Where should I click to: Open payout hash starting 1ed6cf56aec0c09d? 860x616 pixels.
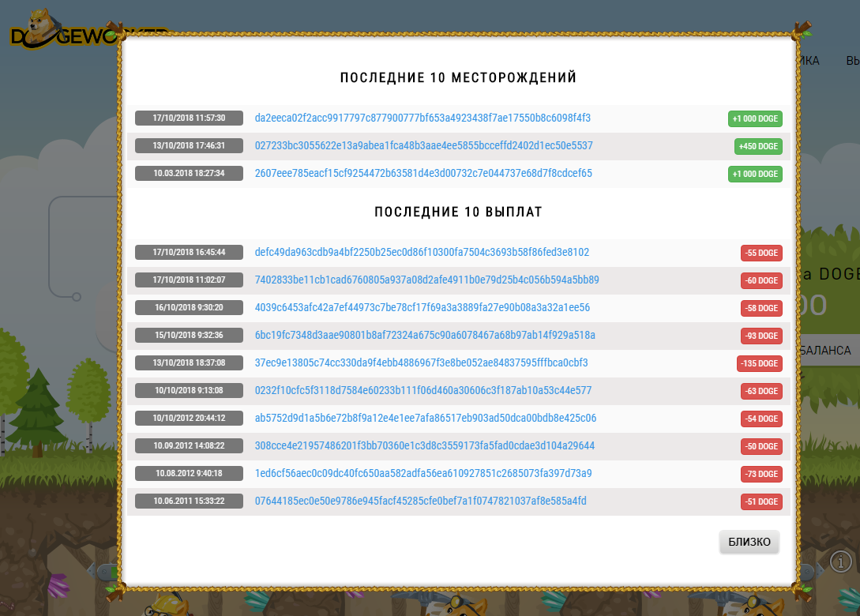click(x=422, y=473)
